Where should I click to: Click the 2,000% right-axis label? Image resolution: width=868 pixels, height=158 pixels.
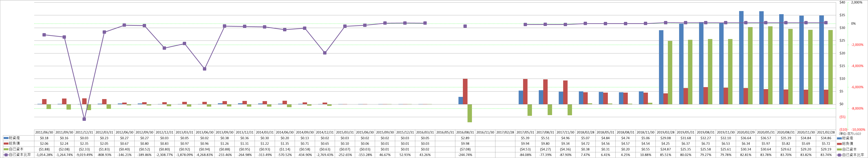857,2
